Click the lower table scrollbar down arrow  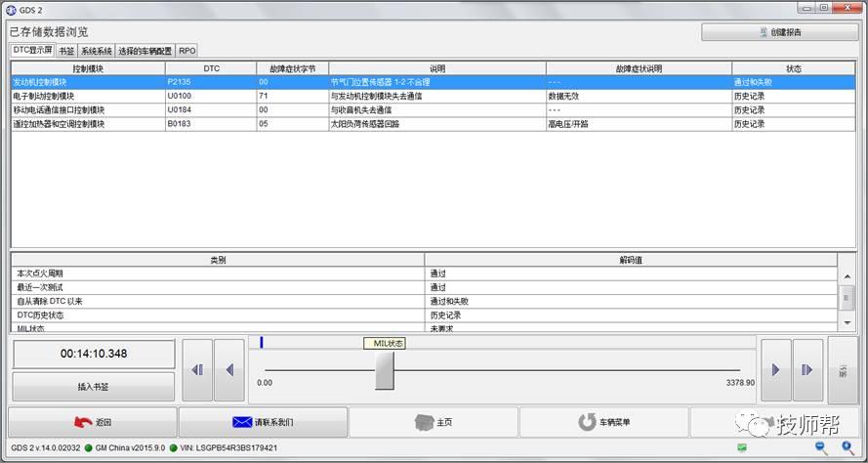pyautogui.click(x=847, y=323)
